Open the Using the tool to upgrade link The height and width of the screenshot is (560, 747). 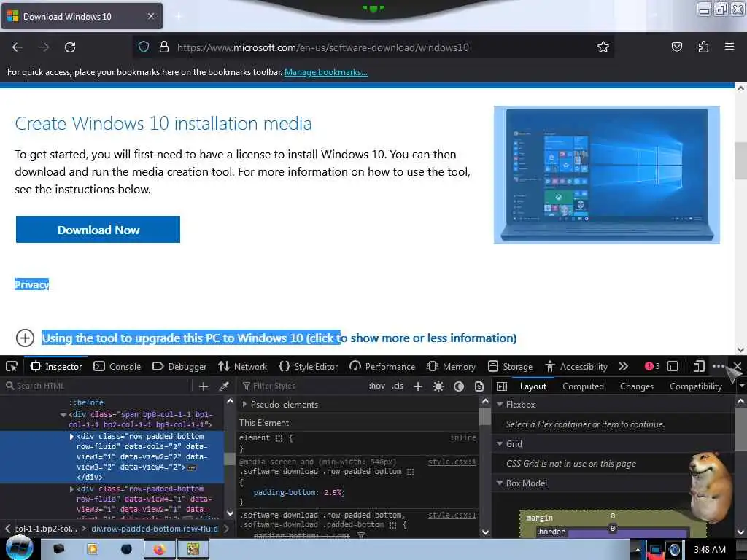click(x=279, y=338)
